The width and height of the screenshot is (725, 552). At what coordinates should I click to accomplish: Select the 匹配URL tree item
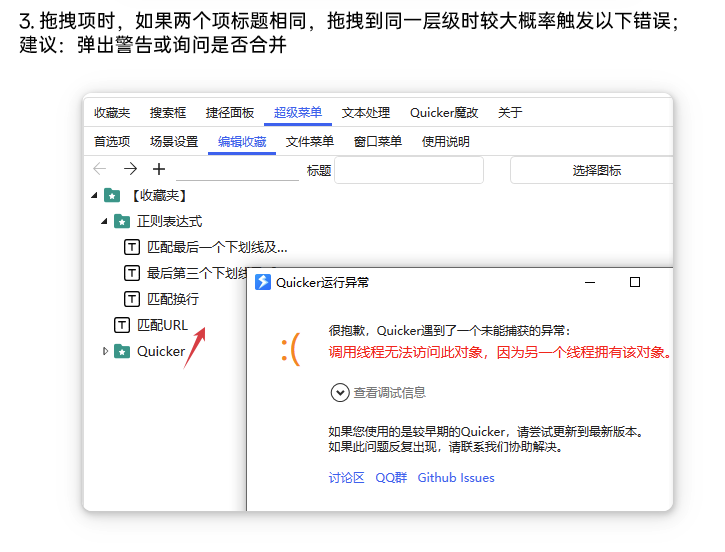tap(162, 325)
